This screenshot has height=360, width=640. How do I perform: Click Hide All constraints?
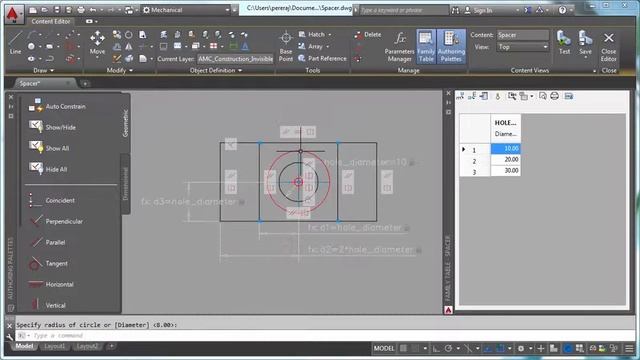[x=48, y=169]
